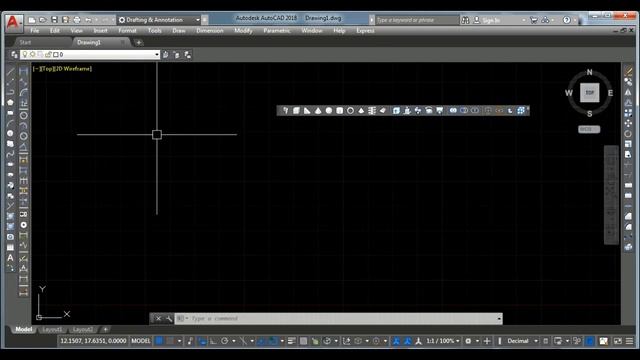Click the Save As icon in Quick Access

coord(65,20)
